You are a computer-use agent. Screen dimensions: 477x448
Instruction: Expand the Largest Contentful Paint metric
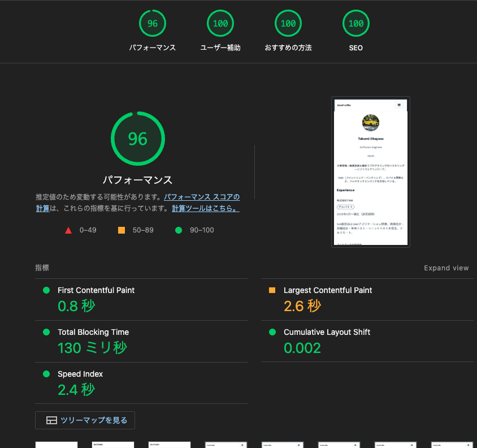(328, 290)
